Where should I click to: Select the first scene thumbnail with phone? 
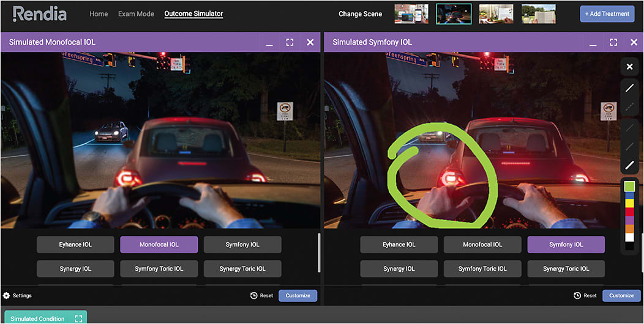pyautogui.click(x=411, y=14)
